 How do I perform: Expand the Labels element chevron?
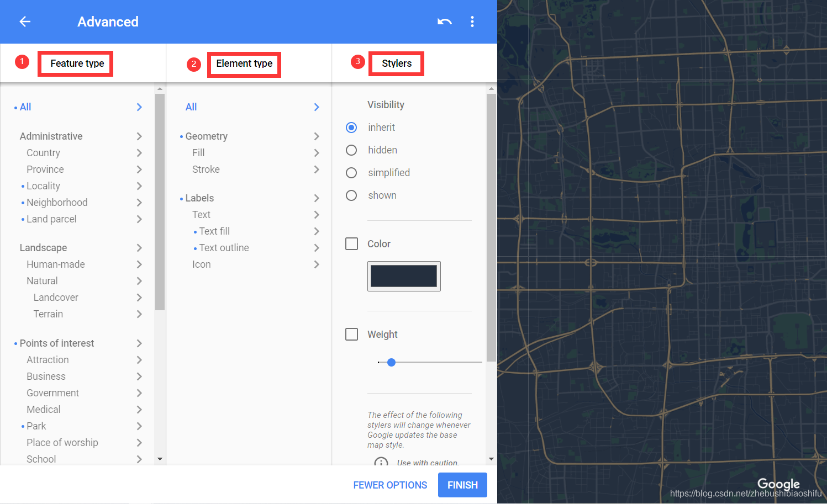click(x=317, y=198)
